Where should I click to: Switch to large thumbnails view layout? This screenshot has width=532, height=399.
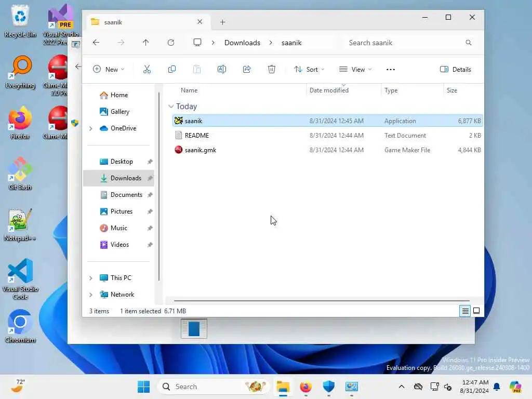pyautogui.click(x=476, y=311)
